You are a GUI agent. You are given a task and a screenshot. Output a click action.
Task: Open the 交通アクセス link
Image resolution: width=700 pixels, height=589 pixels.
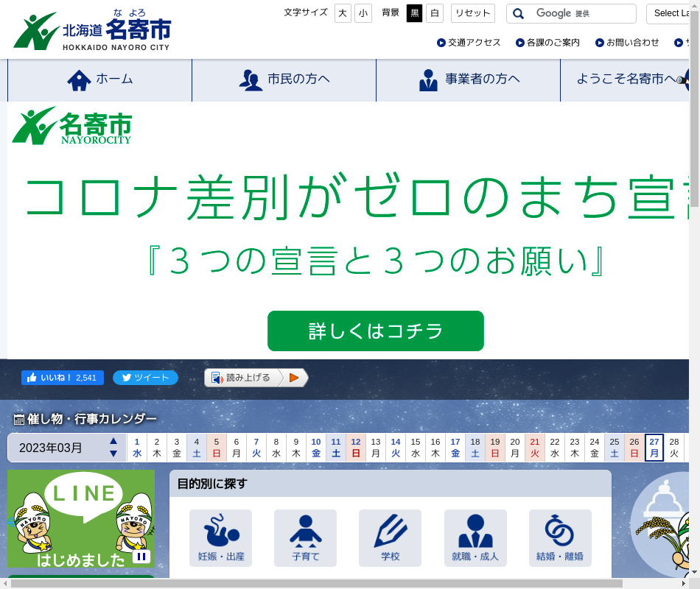click(469, 43)
